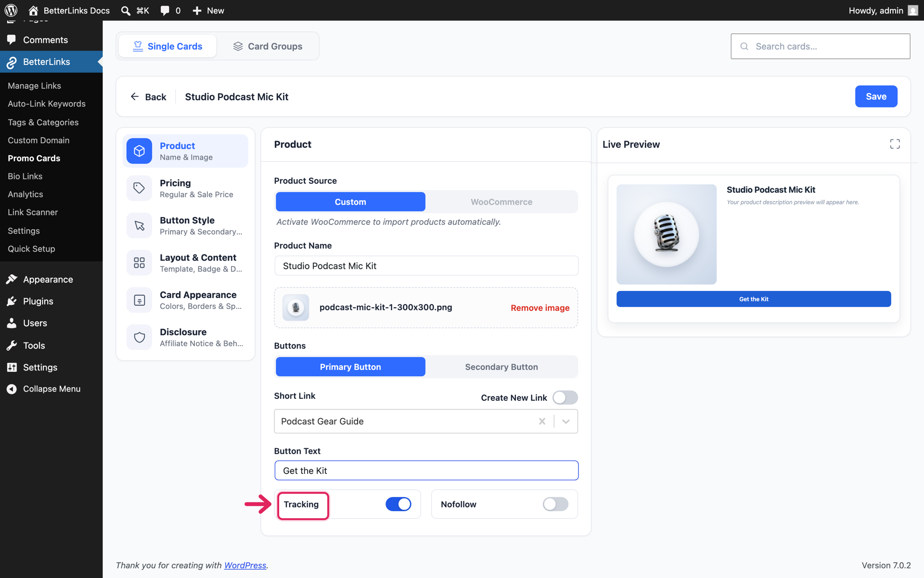
Task: Click the Users person icon
Action: pyautogui.click(x=12, y=323)
